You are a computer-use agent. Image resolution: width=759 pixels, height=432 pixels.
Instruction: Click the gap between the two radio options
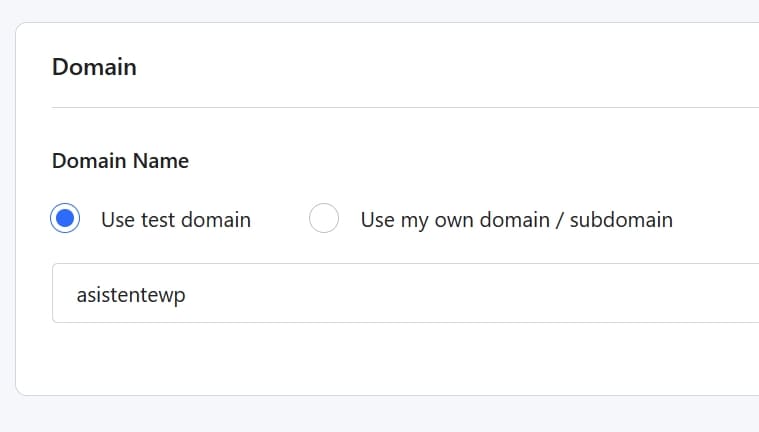[x=280, y=219]
